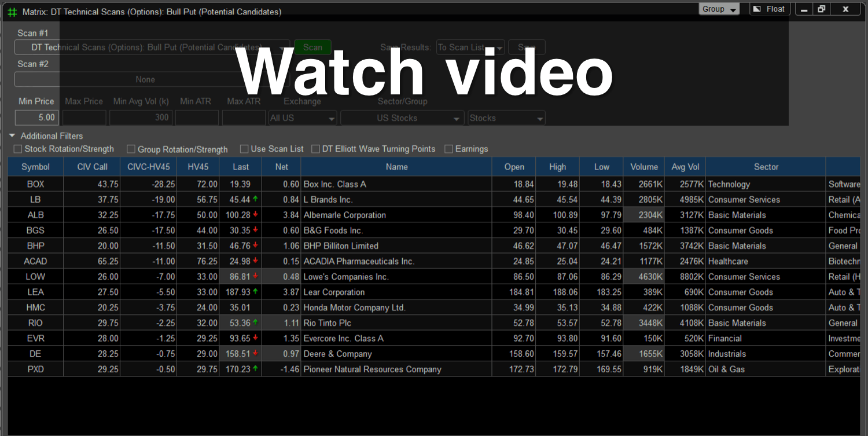This screenshot has width=868, height=436.
Task: Open the Save Results To Scan List dropdown
Action: [x=470, y=47]
